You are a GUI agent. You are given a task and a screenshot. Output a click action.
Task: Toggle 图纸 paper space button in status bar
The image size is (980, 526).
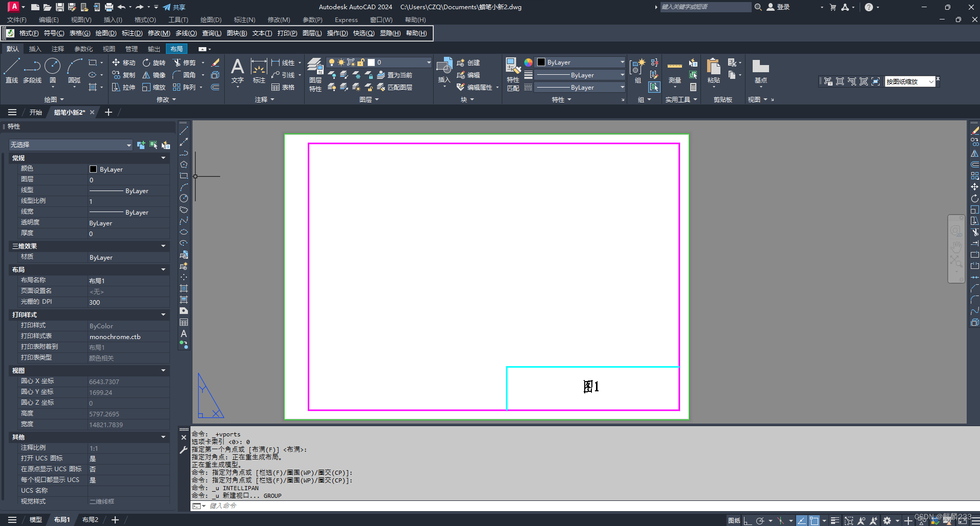click(734, 520)
